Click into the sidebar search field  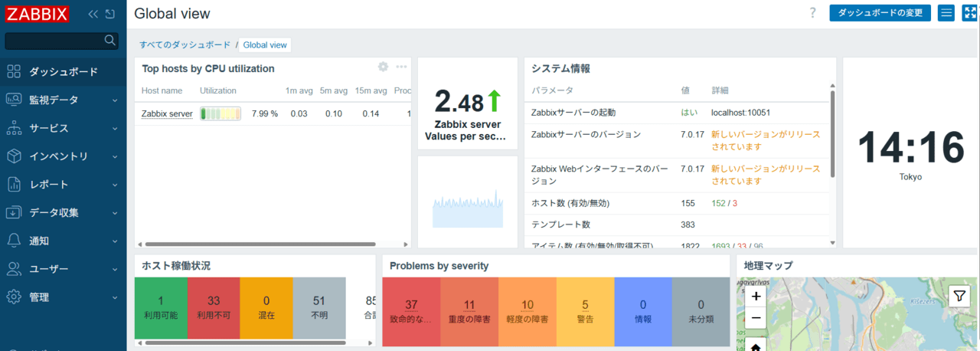point(54,41)
